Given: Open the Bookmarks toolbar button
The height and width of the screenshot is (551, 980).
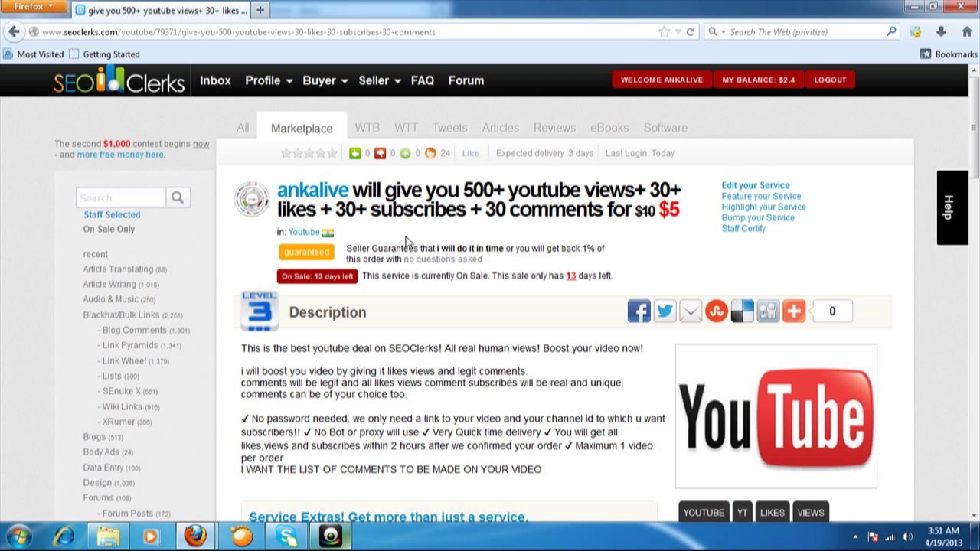Looking at the screenshot, I should click(x=948, y=54).
